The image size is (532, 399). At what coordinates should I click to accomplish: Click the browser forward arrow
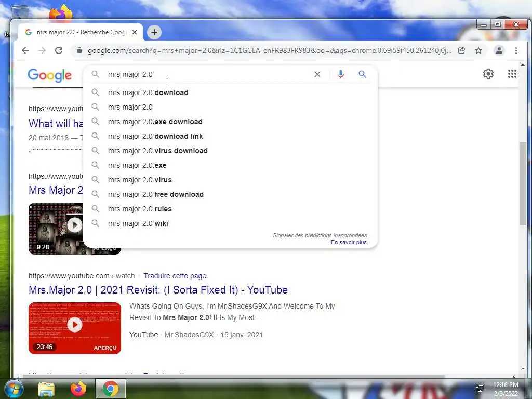42,50
